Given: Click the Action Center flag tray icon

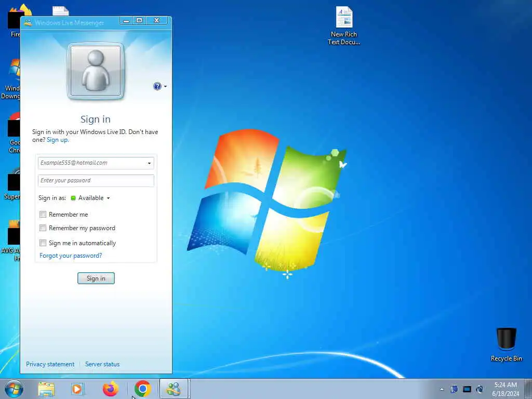Looking at the screenshot, I should (x=454, y=389).
